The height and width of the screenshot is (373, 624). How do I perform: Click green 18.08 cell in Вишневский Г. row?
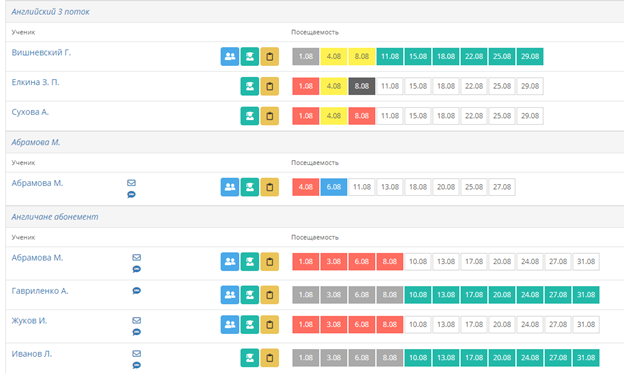446,57
